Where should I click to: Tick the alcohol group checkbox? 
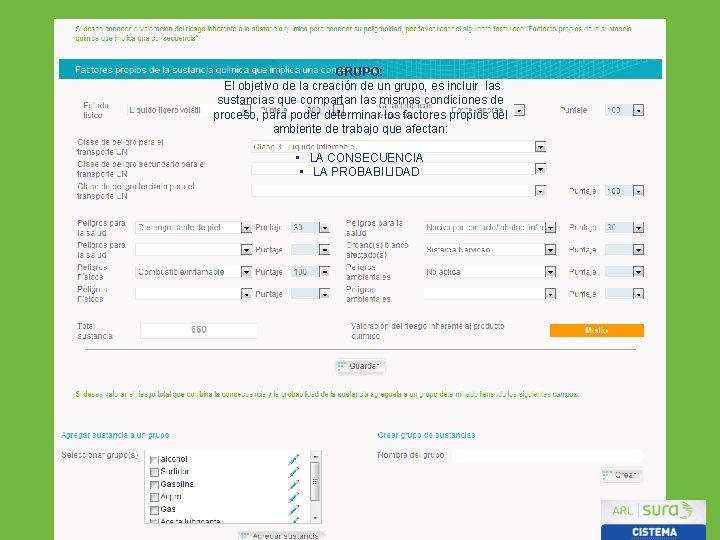point(154,460)
